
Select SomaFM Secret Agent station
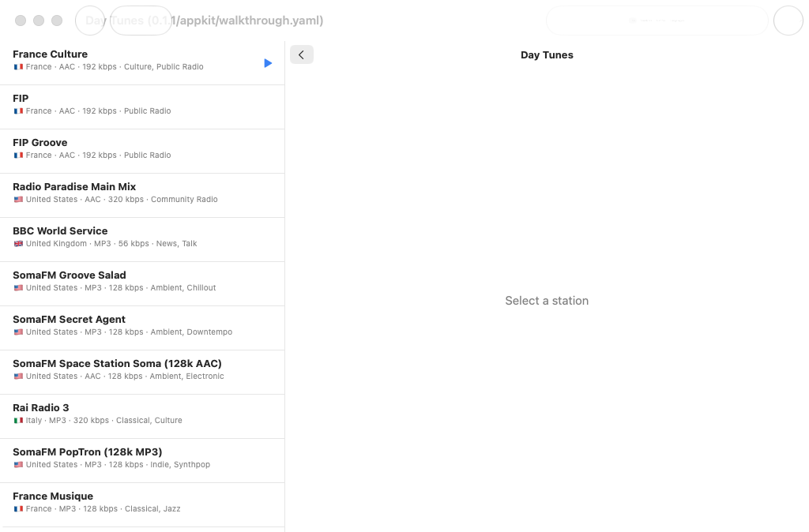coord(142,328)
